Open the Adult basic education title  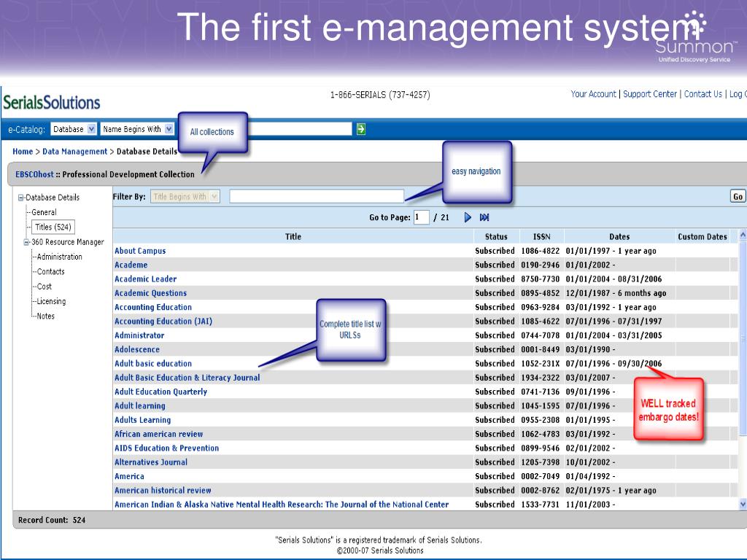point(153,364)
